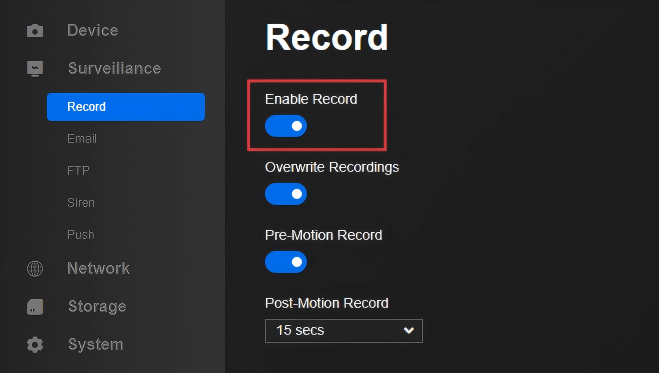This screenshot has height=373, width=659.
Task: Disable the Pre-Motion Record switch
Action: [286, 262]
